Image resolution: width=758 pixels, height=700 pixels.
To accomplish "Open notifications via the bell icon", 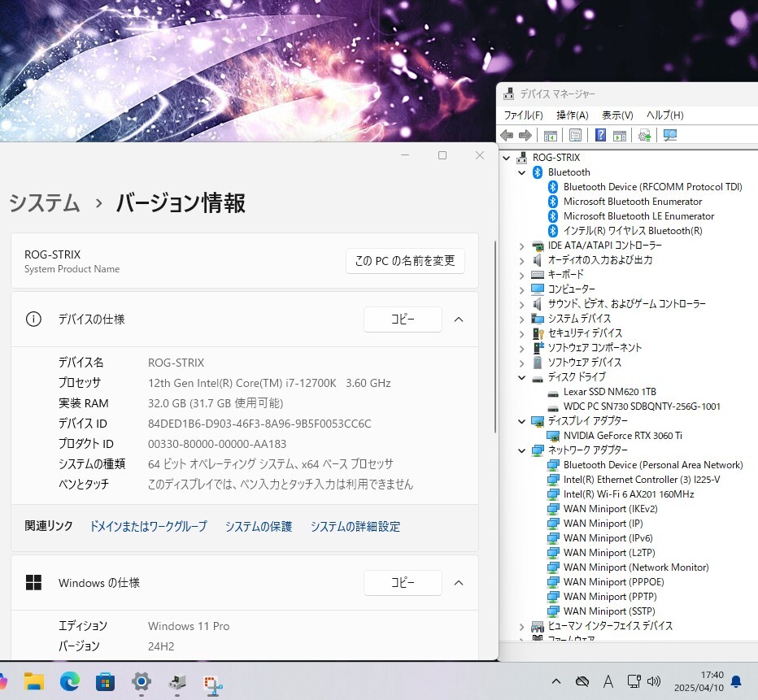I will [736, 681].
